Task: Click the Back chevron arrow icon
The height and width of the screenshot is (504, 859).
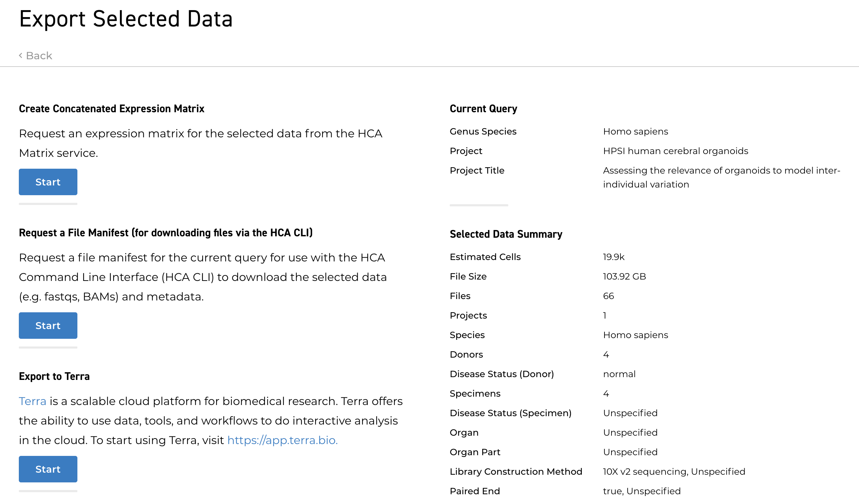Action: 21,55
